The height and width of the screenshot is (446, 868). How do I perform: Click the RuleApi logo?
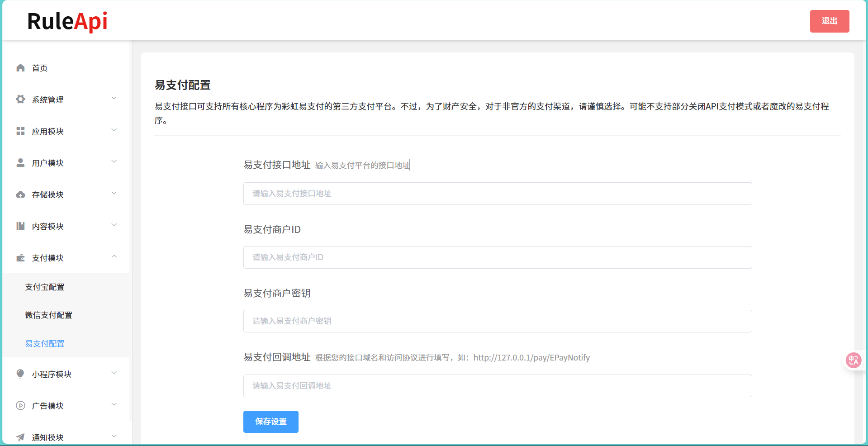[67, 21]
